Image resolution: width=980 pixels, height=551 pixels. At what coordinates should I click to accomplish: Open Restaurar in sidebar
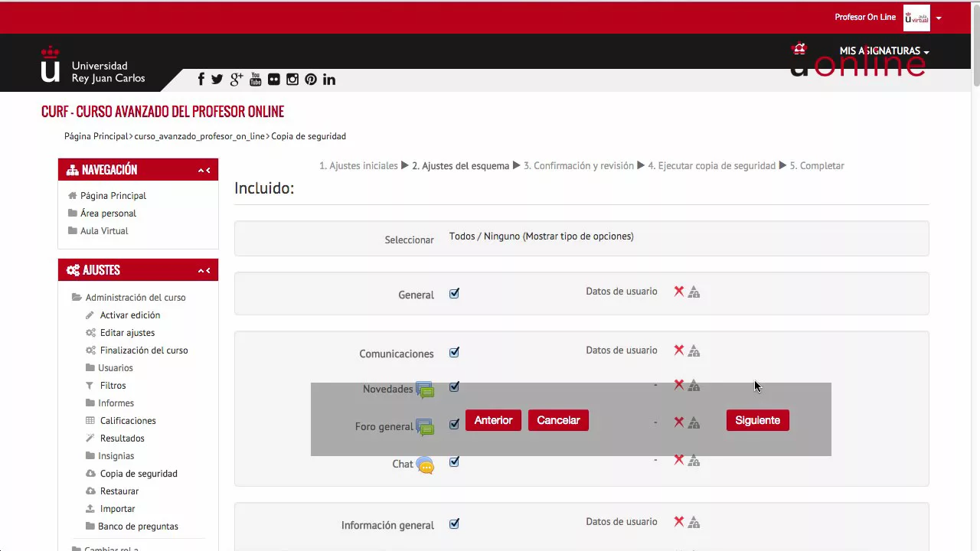click(x=119, y=491)
